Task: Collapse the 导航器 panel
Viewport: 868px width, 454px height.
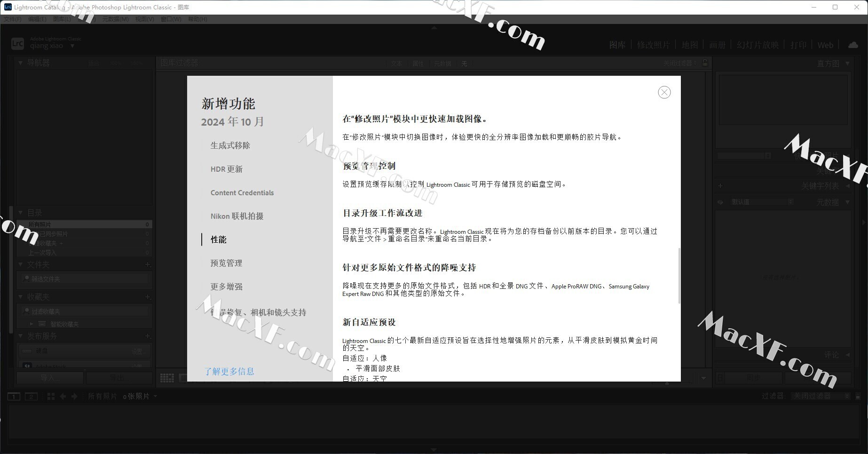Action: (21, 63)
